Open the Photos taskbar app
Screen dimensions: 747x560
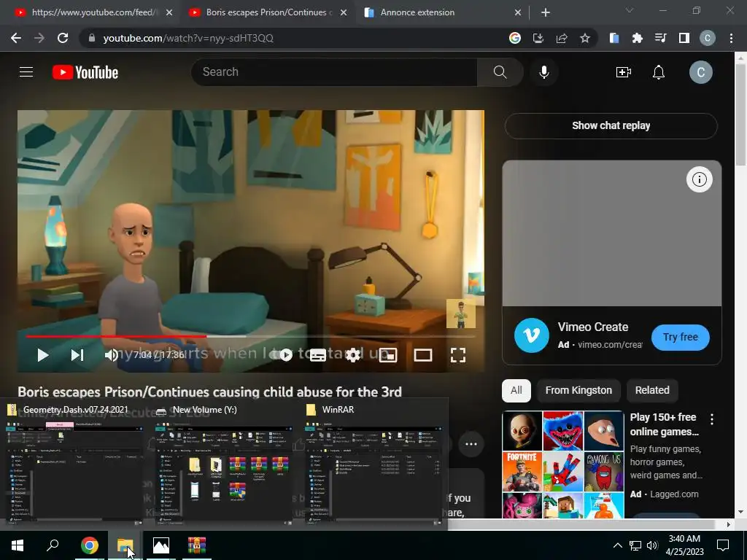pyautogui.click(x=161, y=545)
